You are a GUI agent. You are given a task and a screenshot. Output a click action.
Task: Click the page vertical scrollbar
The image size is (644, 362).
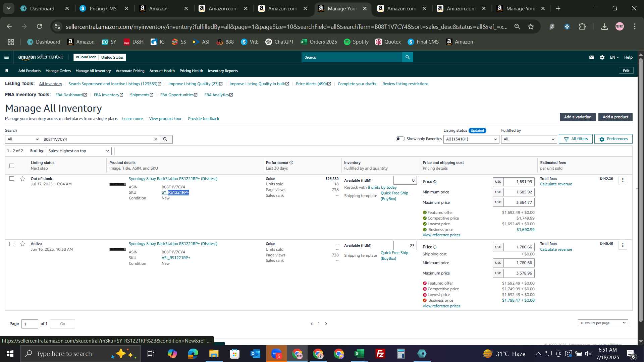[x=641, y=190]
